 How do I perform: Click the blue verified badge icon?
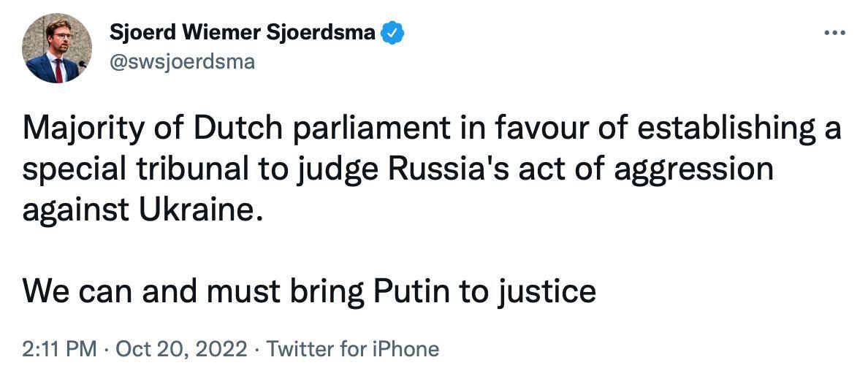394,33
